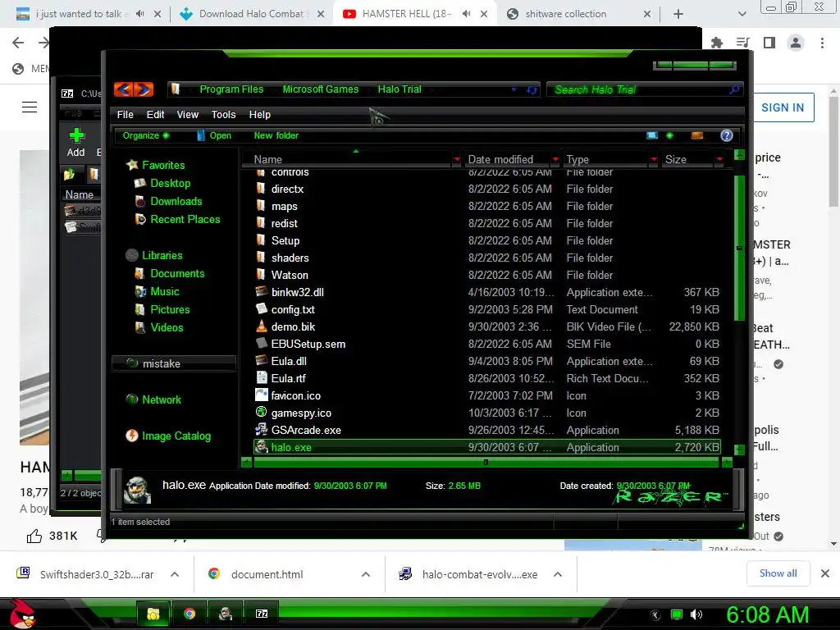
Task: Open the Size column filter dropdown
Action: [719, 159]
